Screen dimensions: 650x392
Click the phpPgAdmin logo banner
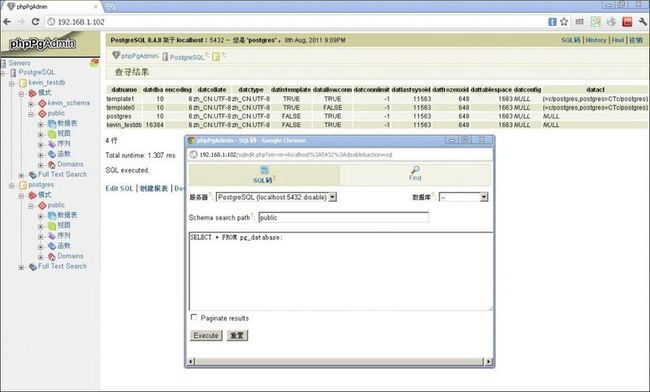pos(50,44)
